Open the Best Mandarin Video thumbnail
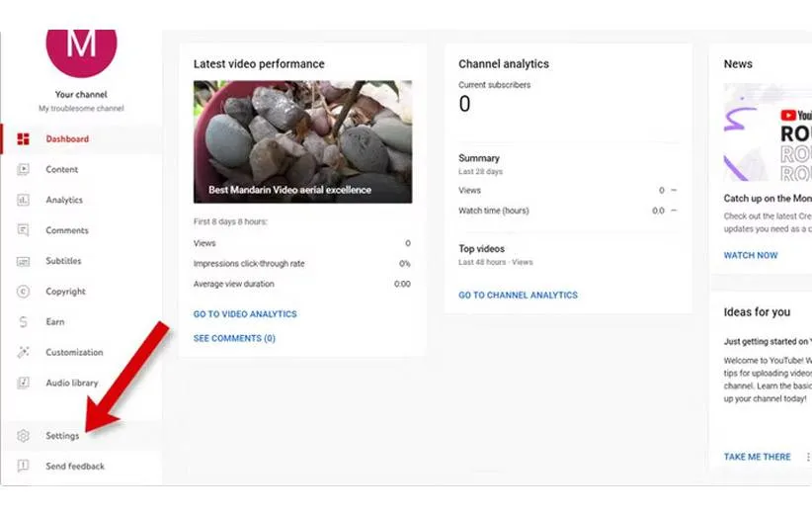The height and width of the screenshot is (516, 812). pyautogui.click(x=302, y=141)
